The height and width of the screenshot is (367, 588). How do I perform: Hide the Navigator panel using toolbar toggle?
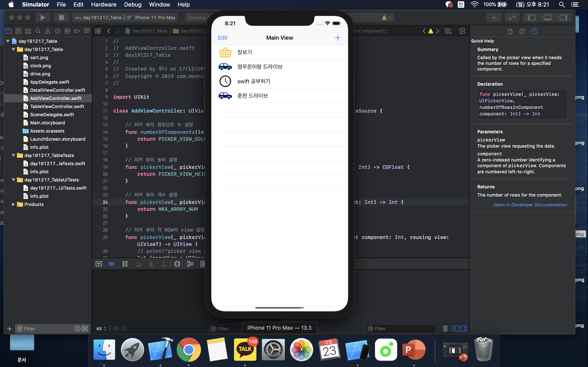[x=532, y=18]
